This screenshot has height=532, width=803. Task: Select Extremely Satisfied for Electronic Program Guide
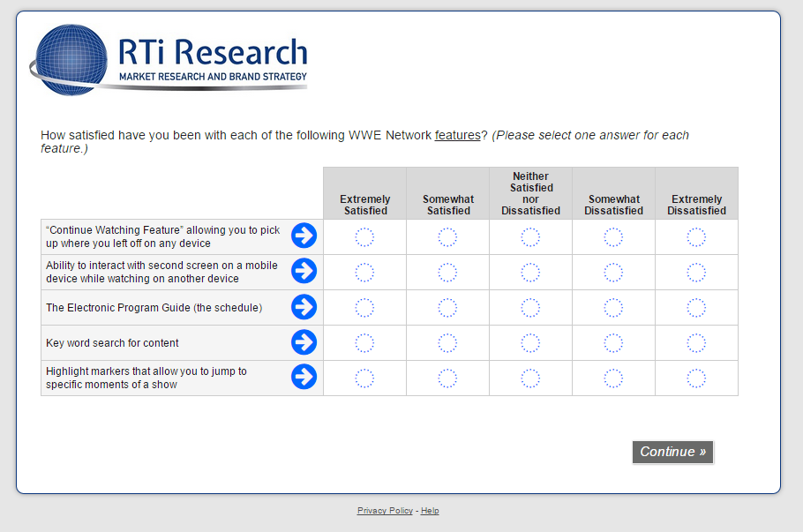pos(364,308)
